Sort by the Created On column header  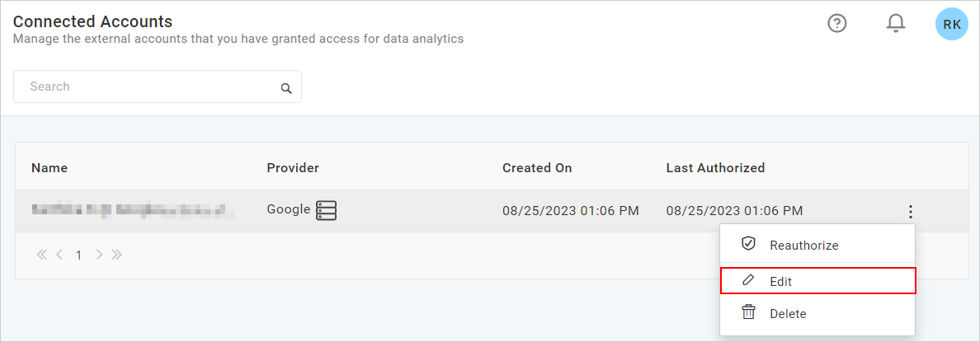pos(537,168)
